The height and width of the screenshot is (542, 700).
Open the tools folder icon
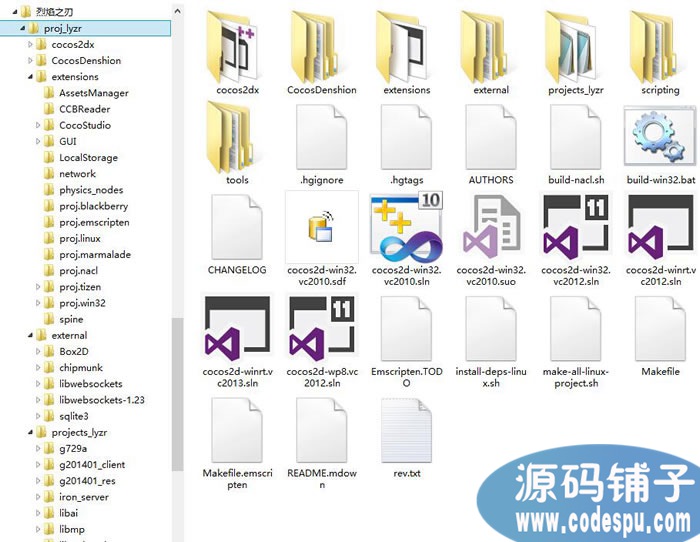(x=232, y=138)
